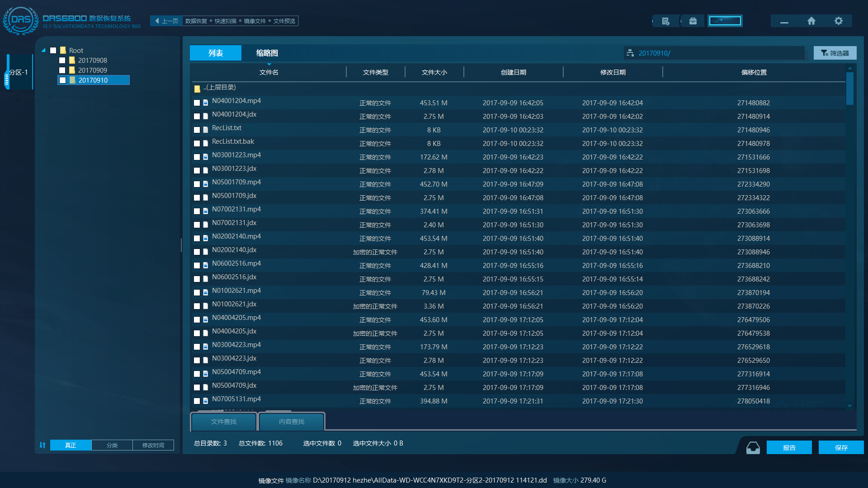Click the directory path icon before 20170910/

coord(630,53)
